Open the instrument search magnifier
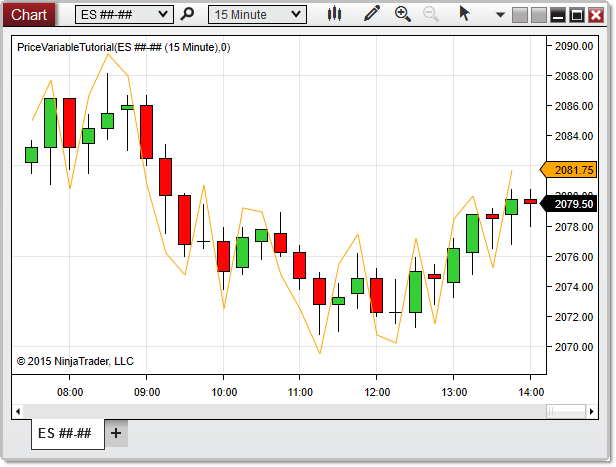The width and height of the screenshot is (616, 467). [187, 14]
